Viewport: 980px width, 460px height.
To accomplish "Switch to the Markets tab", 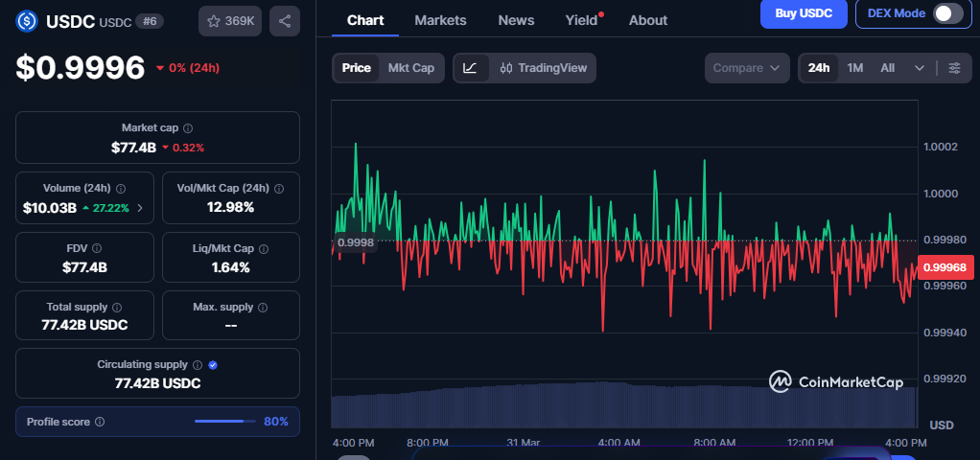I will (440, 20).
